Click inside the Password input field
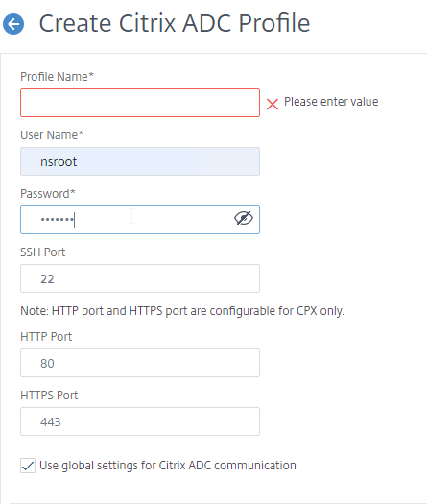The width and height of the screenshot is (427, 504). [140, 220]
